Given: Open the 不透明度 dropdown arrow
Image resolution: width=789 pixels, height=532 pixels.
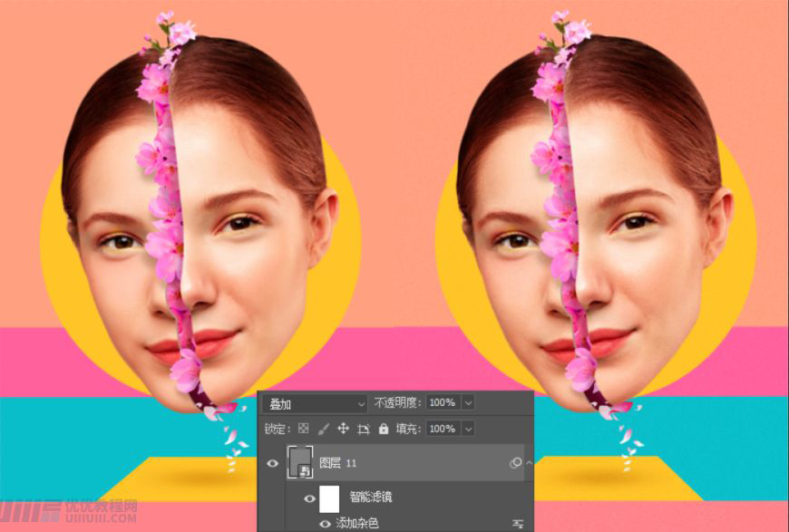Looking at the screenshot, I should [467, 402].
